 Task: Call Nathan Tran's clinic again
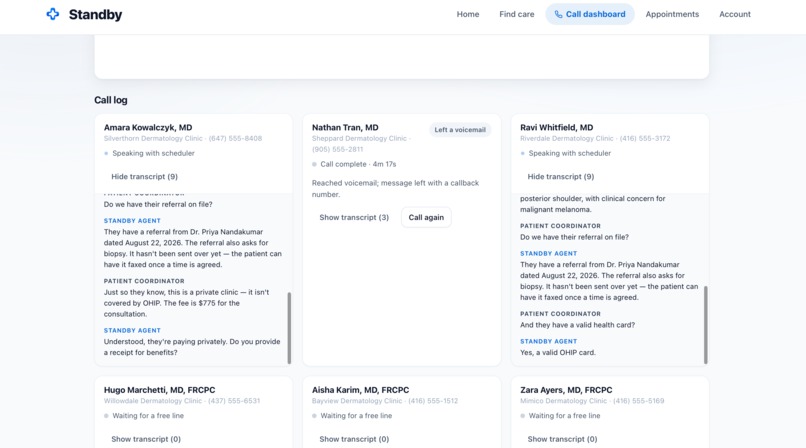426,217
